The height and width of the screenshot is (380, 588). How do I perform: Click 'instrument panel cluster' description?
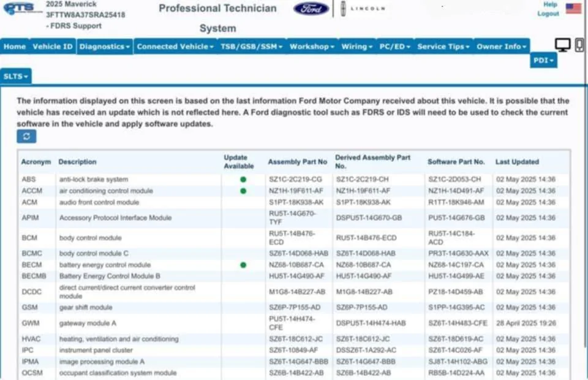pyautogui.click(x=96, y=350)
